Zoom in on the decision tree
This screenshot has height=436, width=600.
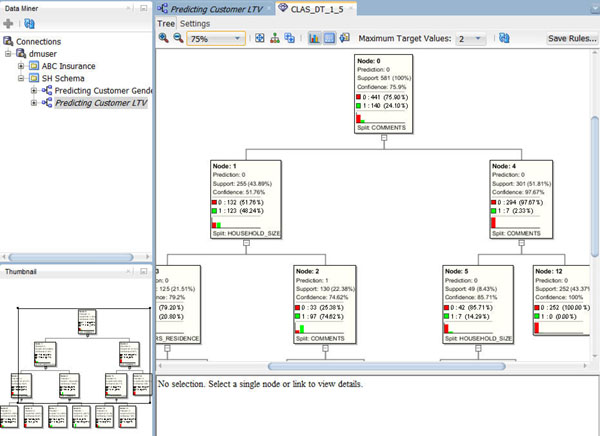coord(164,38)
